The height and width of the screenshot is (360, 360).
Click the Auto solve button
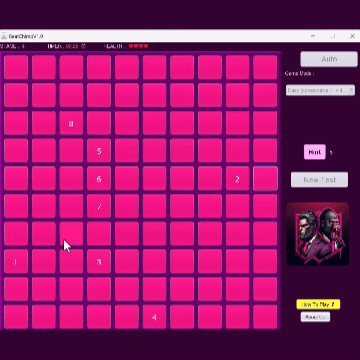point(329,59)
